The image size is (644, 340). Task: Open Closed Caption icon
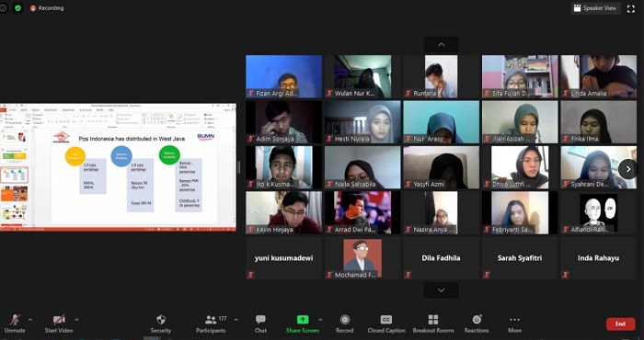[x=386, y=320]
